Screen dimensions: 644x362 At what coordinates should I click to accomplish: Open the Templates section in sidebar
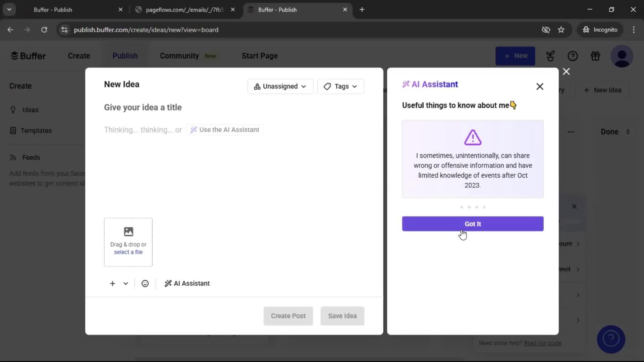pos(36,130)
